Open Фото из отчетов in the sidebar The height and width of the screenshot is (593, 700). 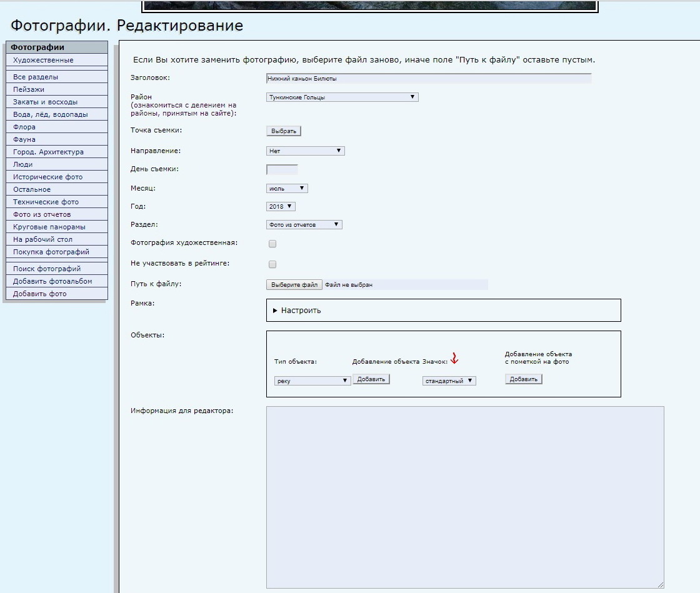(x=57, y=214)
